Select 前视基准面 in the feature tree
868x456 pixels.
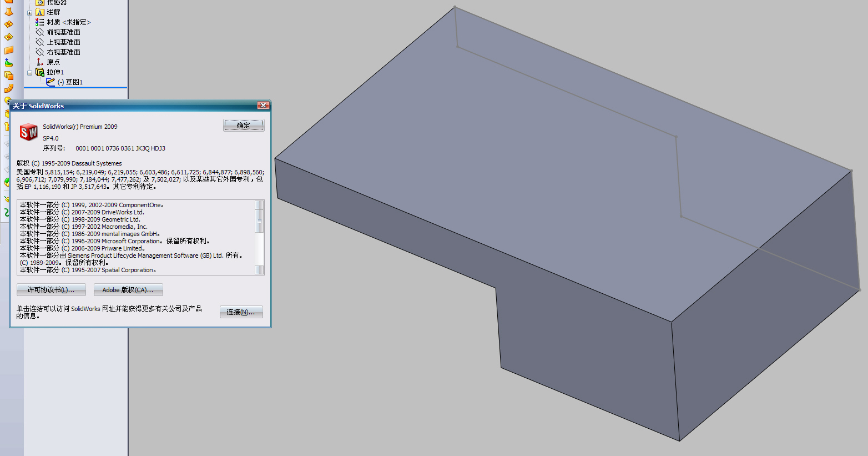coord(64,32)
